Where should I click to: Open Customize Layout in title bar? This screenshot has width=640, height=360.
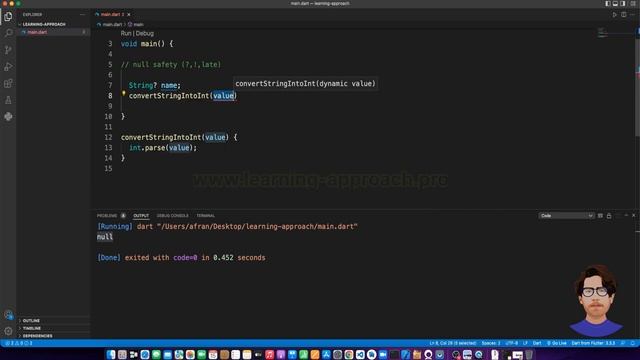click(x=633, y=3)
